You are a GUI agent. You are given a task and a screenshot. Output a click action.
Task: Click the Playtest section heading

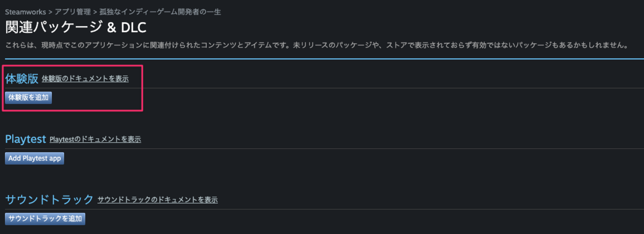coord(25,139)
